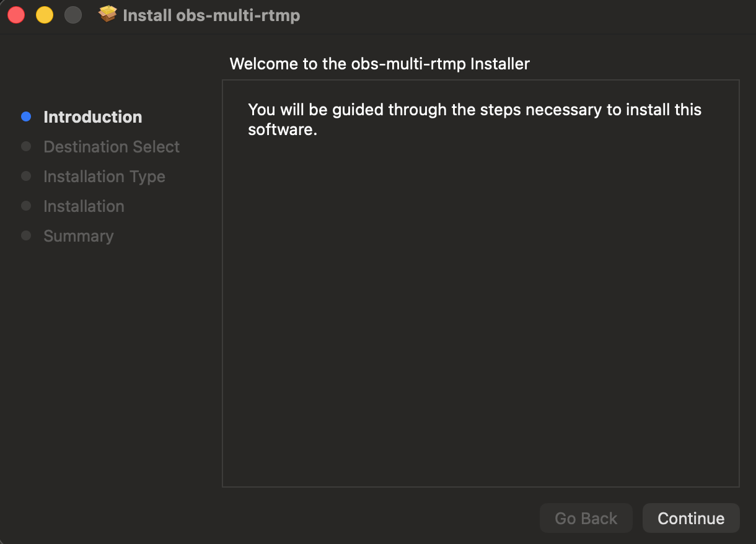Screen dimensions: 756x544
Task: Click the blue bullet beside Introduction
Action: [26, 116]
